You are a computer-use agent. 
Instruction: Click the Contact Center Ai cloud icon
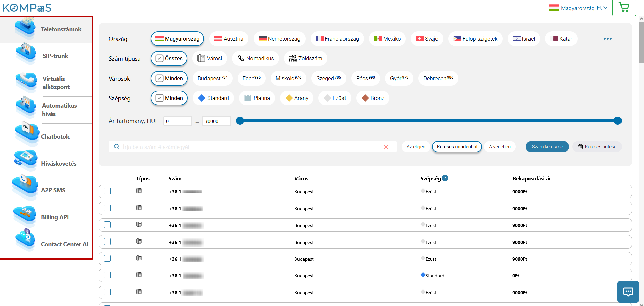[x=26, y=240]
